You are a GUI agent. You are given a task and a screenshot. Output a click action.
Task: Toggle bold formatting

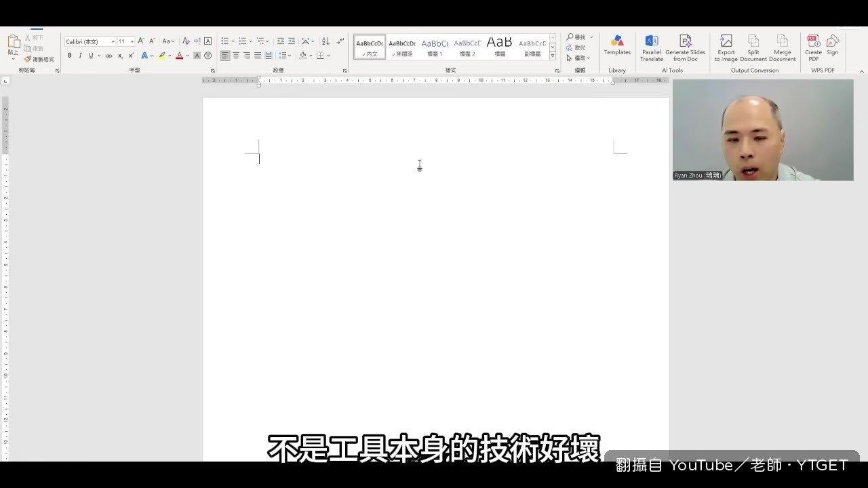pyautogui.click(x=69, y=56)
